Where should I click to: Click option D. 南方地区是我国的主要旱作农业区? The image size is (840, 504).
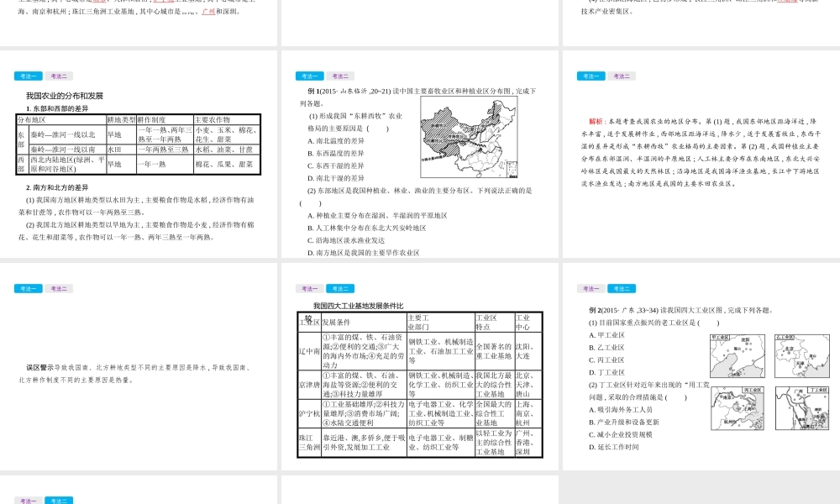tap(363, 252)
